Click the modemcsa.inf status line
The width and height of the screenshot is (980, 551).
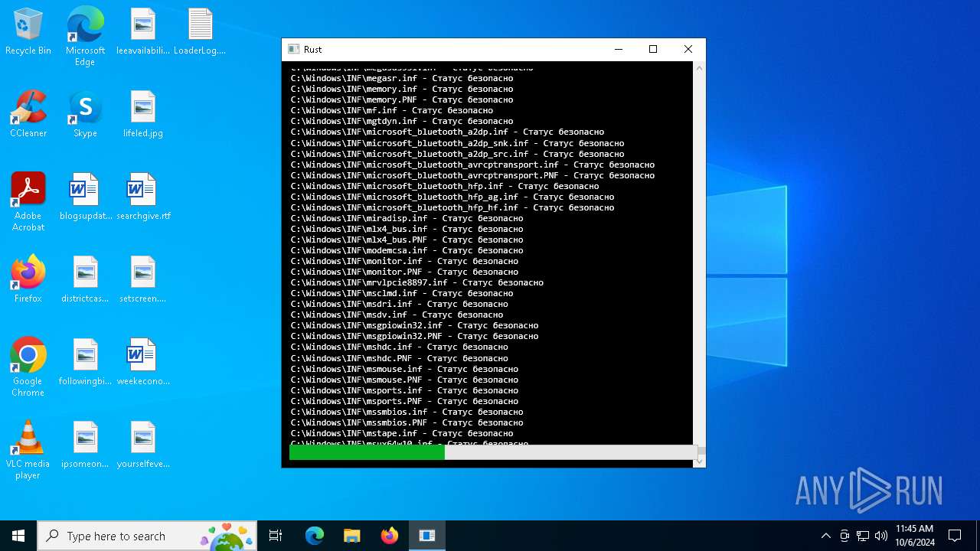[x=407, y=250]
